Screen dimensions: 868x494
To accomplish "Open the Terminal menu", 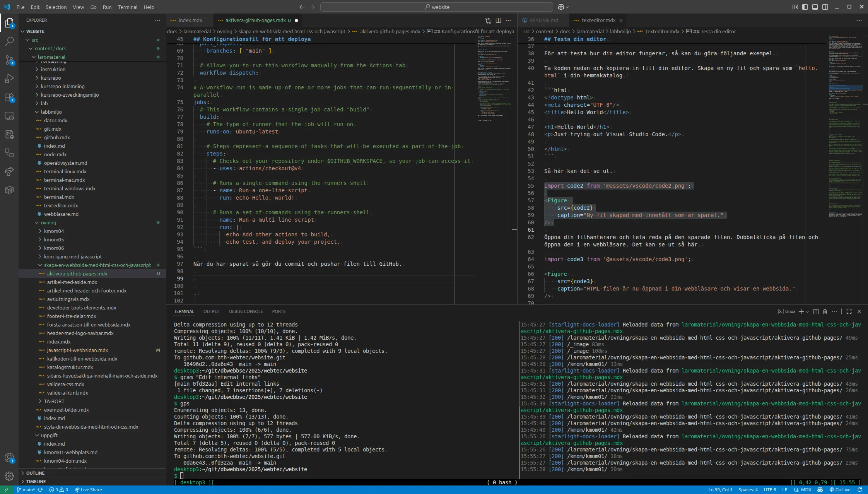I will click(x=127, y=7).
